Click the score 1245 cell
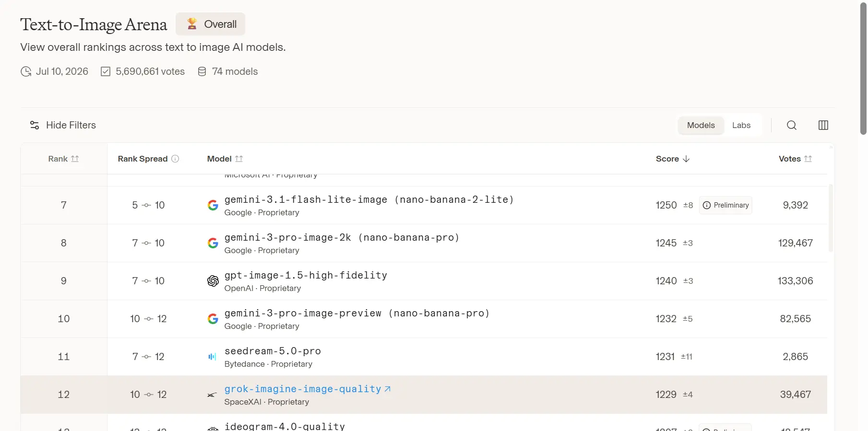The width and height of the screenshot is (868, 431). tap(666, 243)
